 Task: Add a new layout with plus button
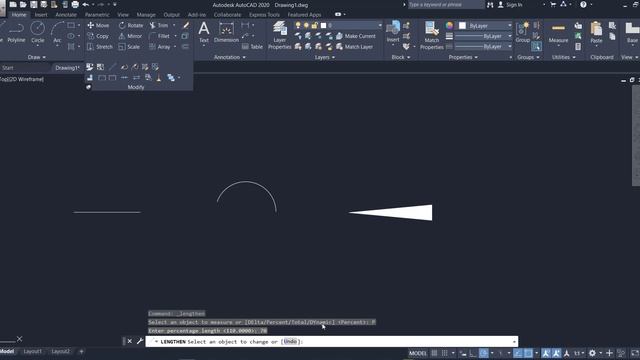[81, 351]
